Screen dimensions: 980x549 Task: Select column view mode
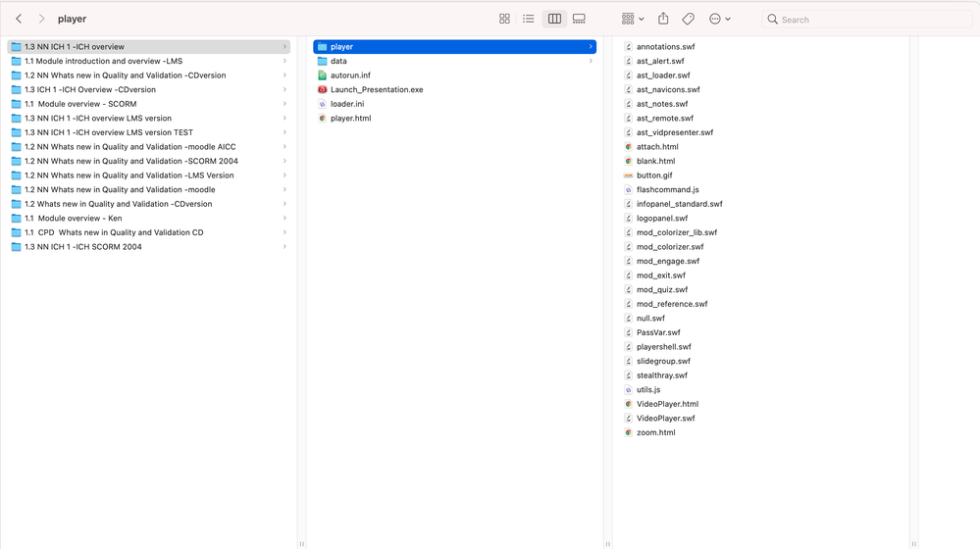(x=554, y=19)
